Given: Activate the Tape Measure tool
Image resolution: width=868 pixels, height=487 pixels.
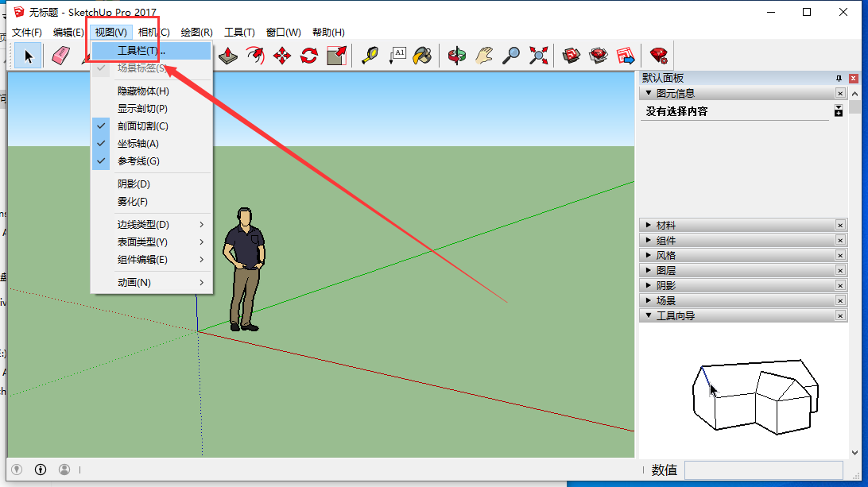Looking at the screenshot, I should tap(370, 56).
